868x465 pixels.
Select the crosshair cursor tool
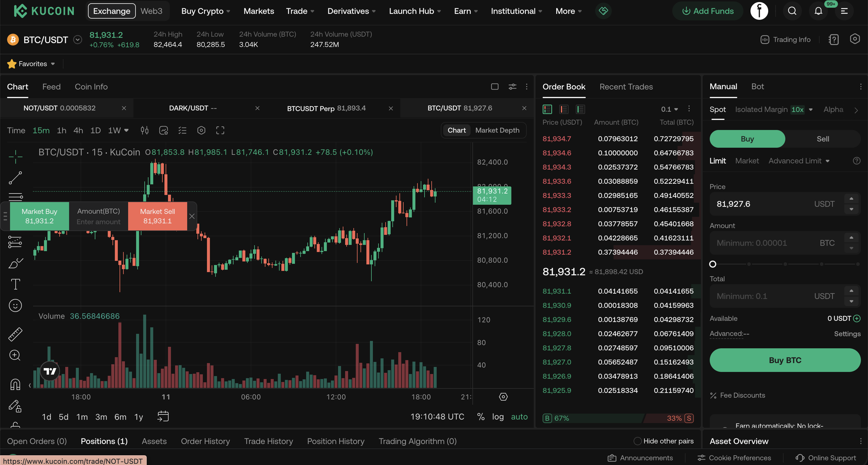(15, 157)
